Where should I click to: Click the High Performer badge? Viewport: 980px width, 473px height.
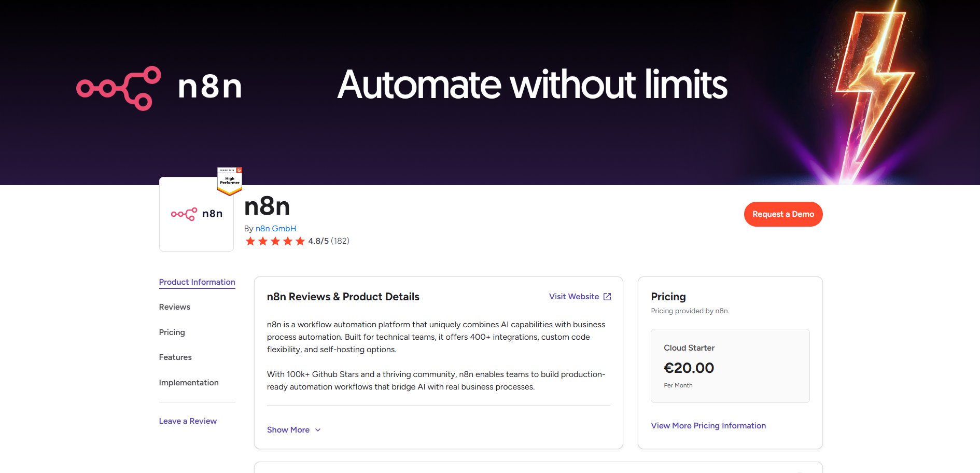[x=230, y=181]
